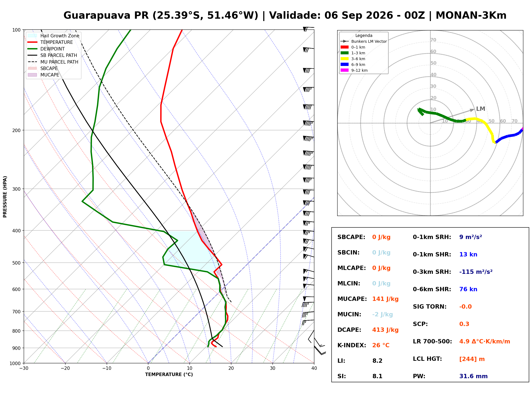Click the DCAPE value 413 J/kg
The width and height of the screenshot is (532, 393).
pos(385,330)
